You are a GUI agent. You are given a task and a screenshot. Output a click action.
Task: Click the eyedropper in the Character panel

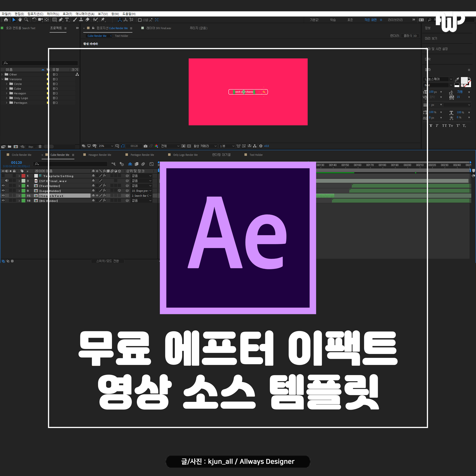pyautogui.click(x=457, y=79)
